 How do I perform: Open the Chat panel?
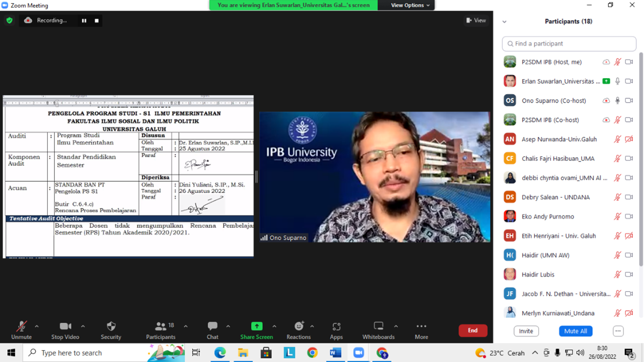[213, 329]
